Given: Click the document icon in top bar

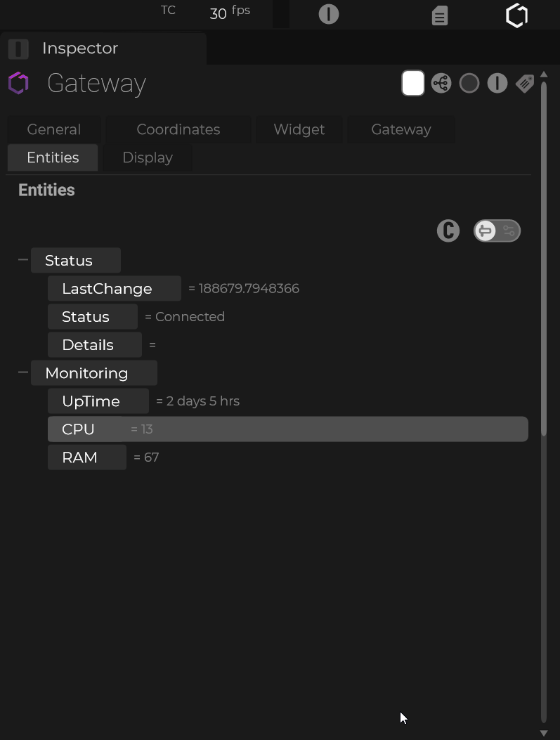Looking at the screenshot, I should [x=440, y=15].
